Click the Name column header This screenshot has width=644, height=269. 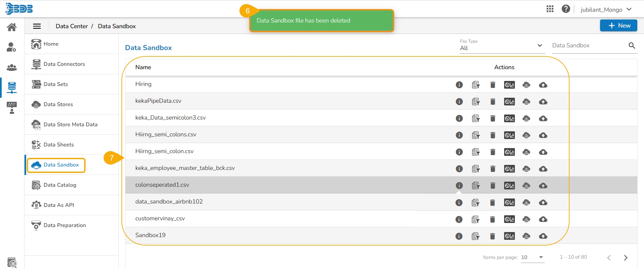tap(143, 67)
